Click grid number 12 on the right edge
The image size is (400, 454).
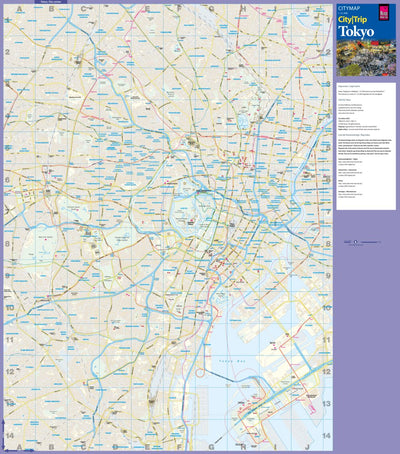(327, 372)
